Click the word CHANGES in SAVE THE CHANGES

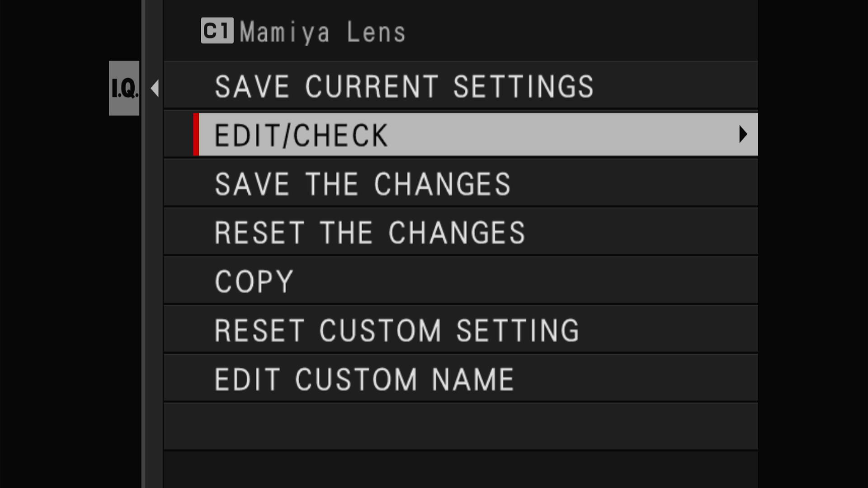(442, 184)
